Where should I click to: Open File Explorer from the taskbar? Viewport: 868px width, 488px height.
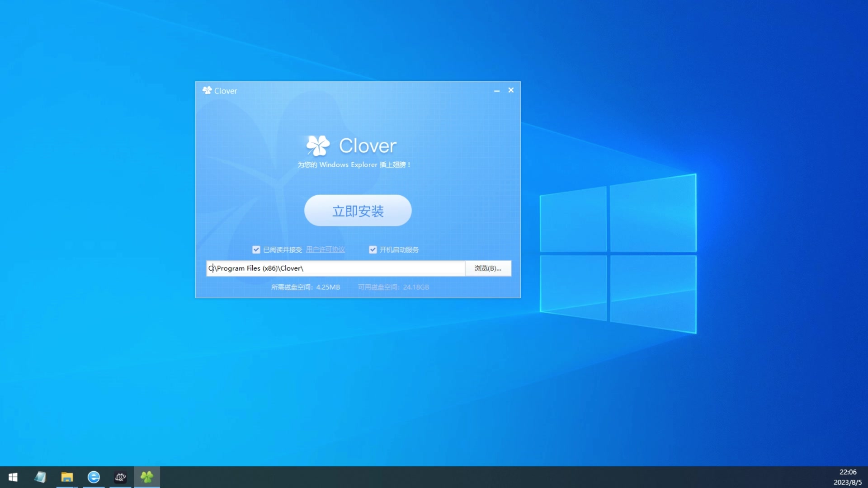(x=67, y=477)
